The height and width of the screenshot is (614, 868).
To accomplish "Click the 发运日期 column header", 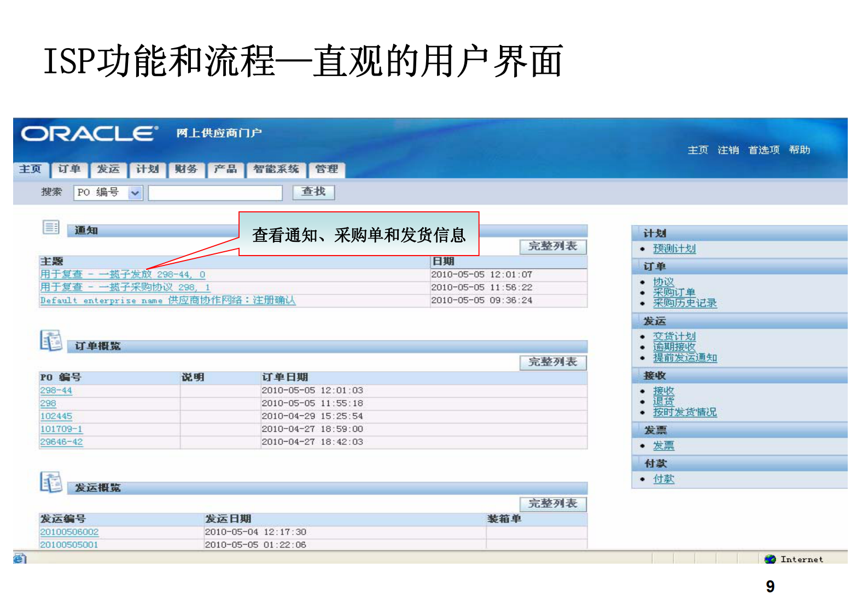I will (228, 519).
